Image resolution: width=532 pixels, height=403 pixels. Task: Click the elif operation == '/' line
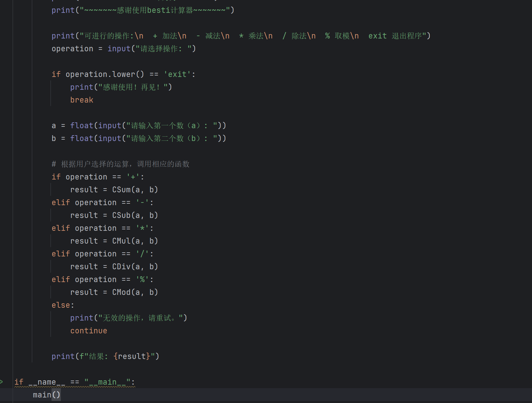pyautogui.click(x=102, y=254)
